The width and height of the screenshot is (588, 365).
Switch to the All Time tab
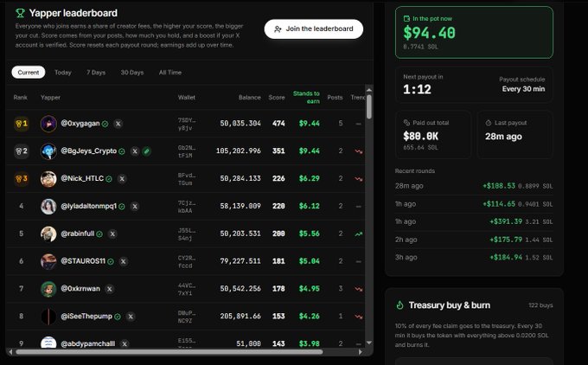tap(169, 73)
